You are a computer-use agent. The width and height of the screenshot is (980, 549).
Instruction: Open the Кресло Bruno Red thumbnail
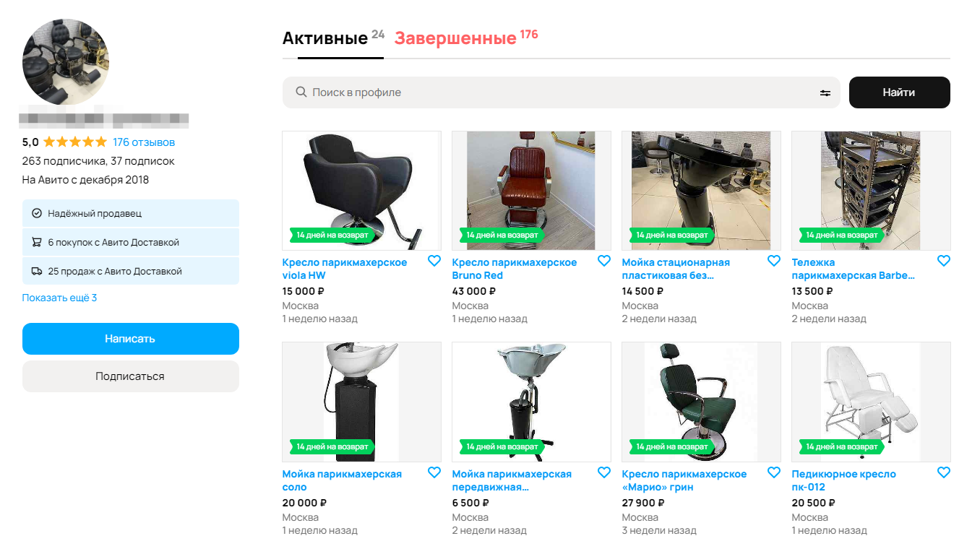(x=531, y=191)
